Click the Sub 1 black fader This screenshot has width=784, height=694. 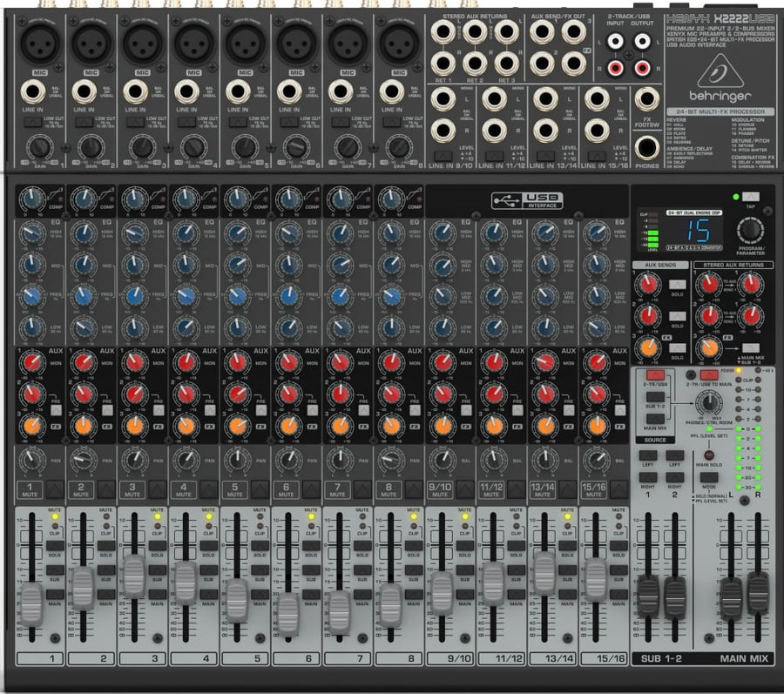(x=648, y=596)
